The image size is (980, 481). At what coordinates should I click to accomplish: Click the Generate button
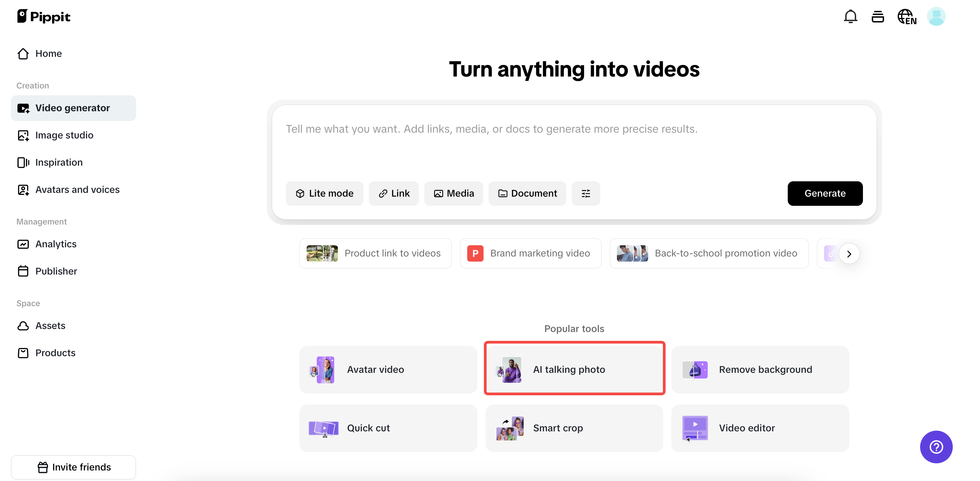[x=825, y=193]
